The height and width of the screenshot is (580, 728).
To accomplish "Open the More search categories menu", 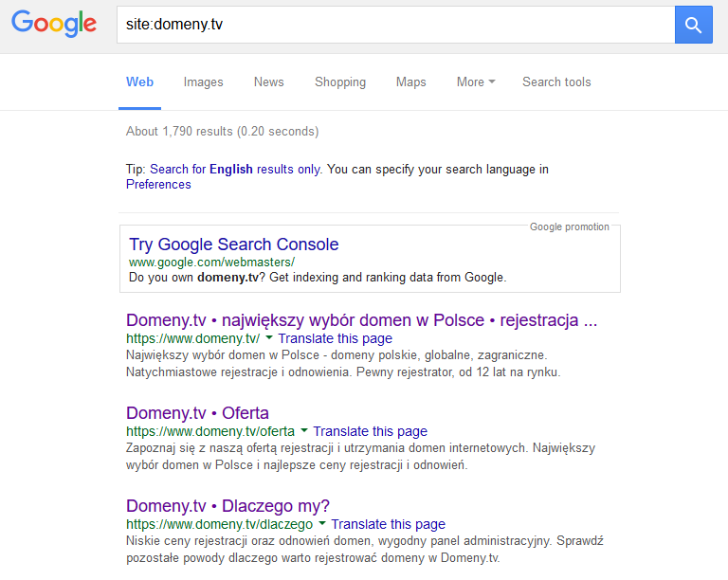I will [475, 82].
